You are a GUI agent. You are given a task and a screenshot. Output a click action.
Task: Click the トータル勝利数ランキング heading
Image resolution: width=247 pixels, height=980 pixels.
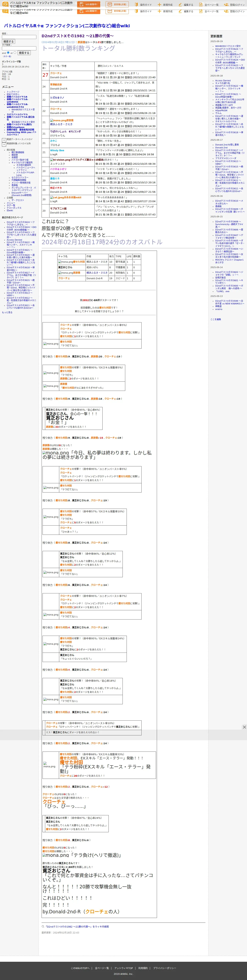click(x=78, y=48)
